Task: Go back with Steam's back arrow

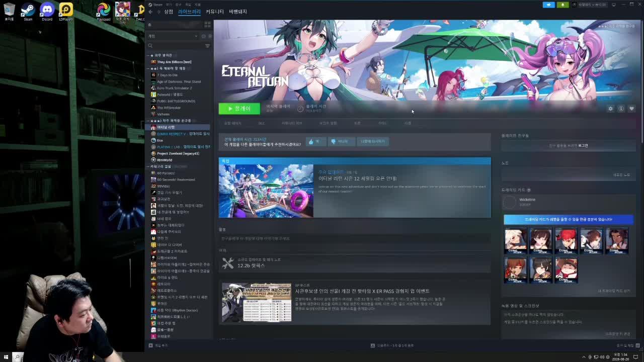Action: [x=150, y=12]
